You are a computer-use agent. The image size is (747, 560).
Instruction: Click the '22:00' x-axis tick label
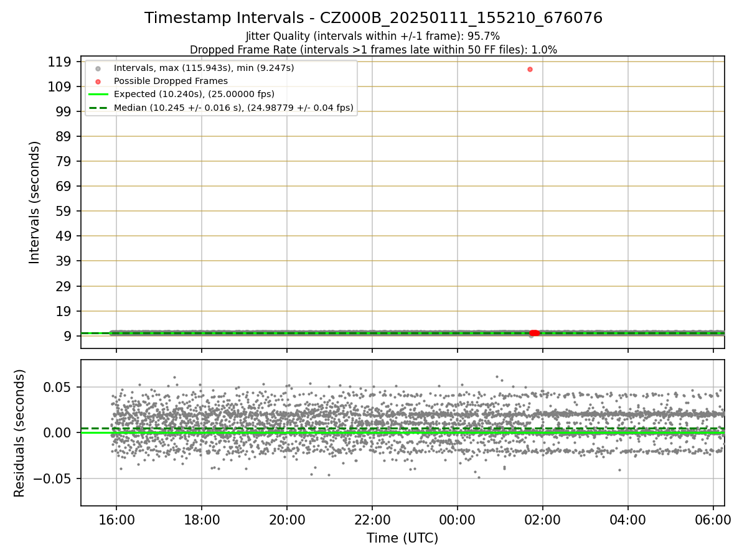pos(372,520)
